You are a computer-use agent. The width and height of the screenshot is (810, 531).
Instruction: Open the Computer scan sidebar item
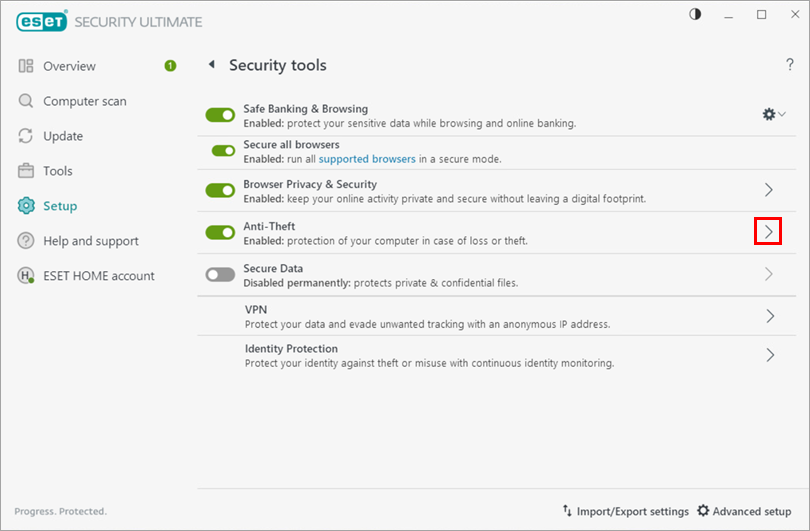84,101
